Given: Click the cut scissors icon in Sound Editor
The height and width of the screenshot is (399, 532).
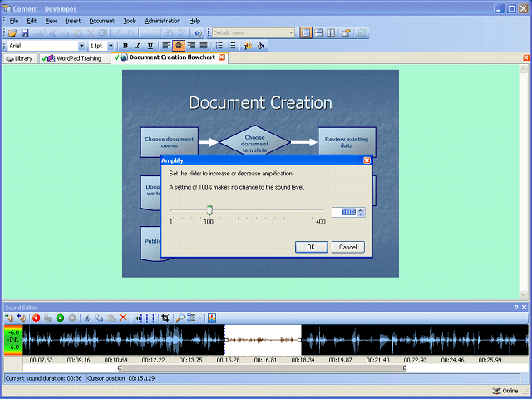Looking at the screenshot, I should click(87, 318).
